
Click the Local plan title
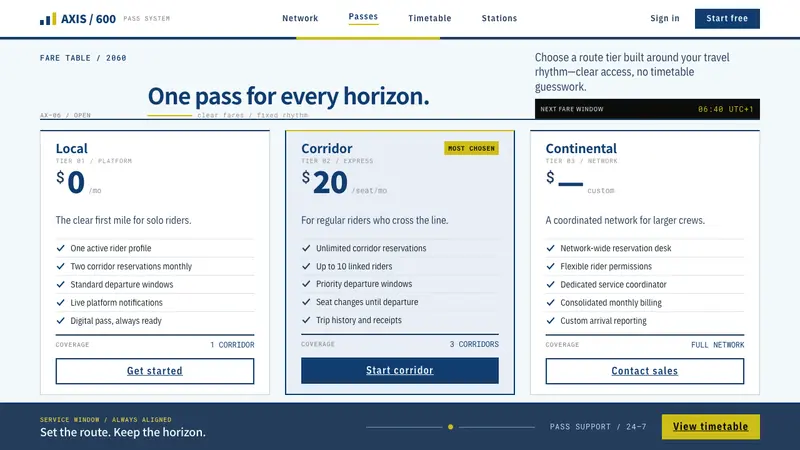(x=71, y=148)
